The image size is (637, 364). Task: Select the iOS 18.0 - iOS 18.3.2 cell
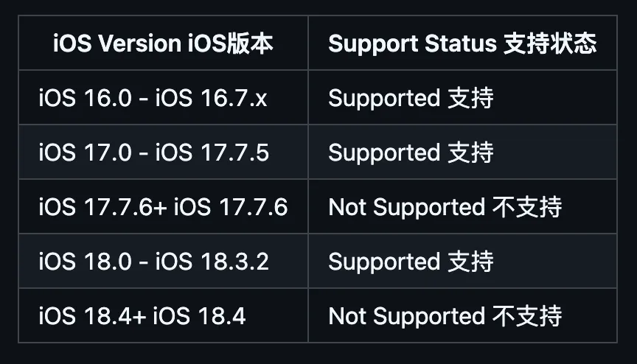[153, 262]
